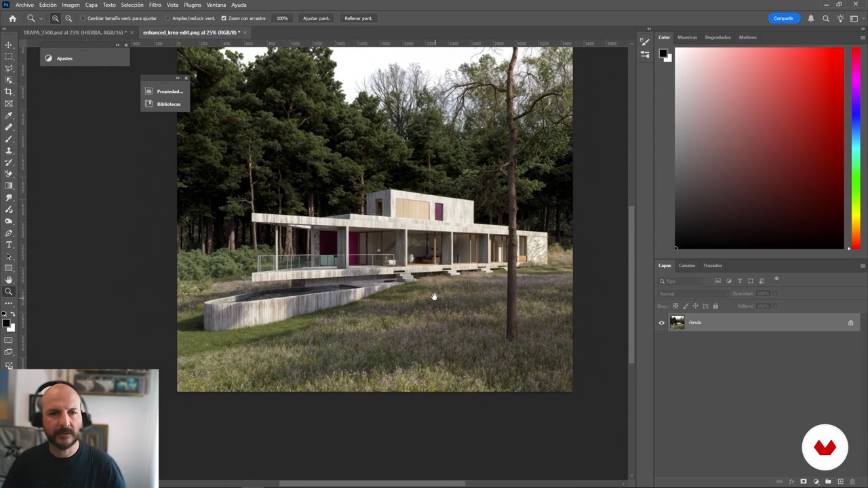Screen dimensions: 868x488
Task: Open the Layers panel options menu
Action: (x=863, y=266)
